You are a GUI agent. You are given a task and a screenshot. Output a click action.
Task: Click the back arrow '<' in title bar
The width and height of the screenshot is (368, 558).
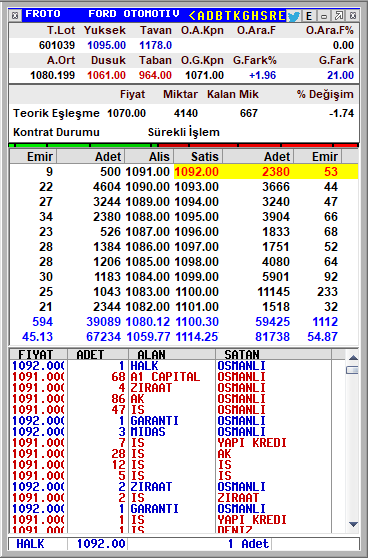[192, 16]
